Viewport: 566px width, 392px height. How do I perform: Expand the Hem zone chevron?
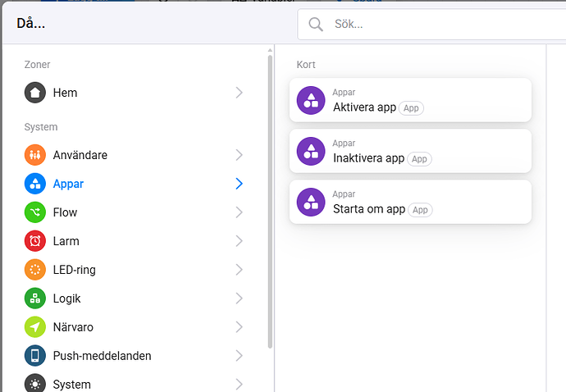239,93
